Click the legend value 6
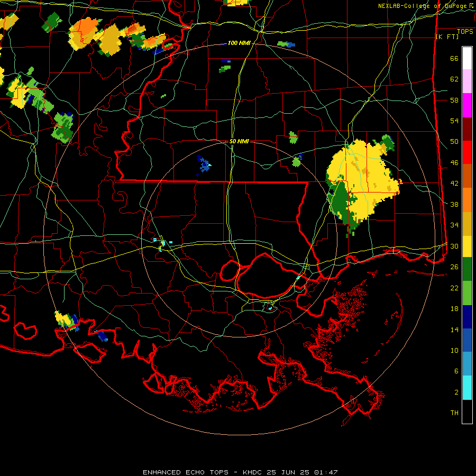 click(x=456, y=371)
